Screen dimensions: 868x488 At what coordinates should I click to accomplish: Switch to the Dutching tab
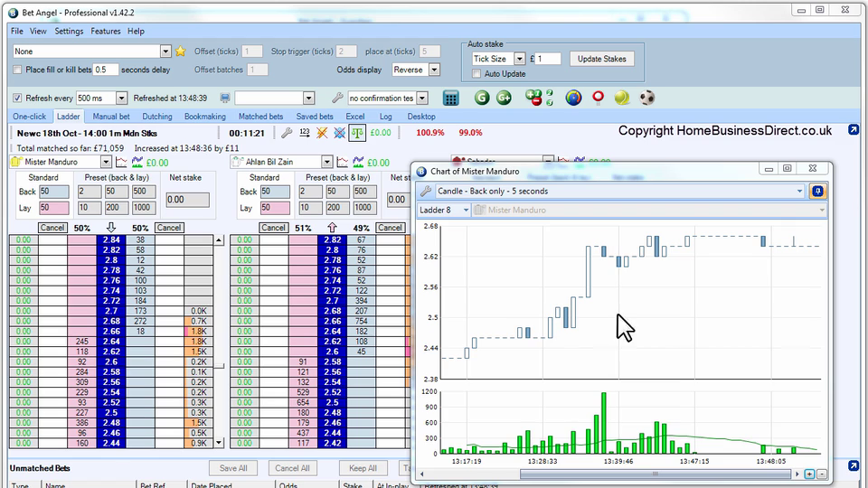(x=157, y=117)
